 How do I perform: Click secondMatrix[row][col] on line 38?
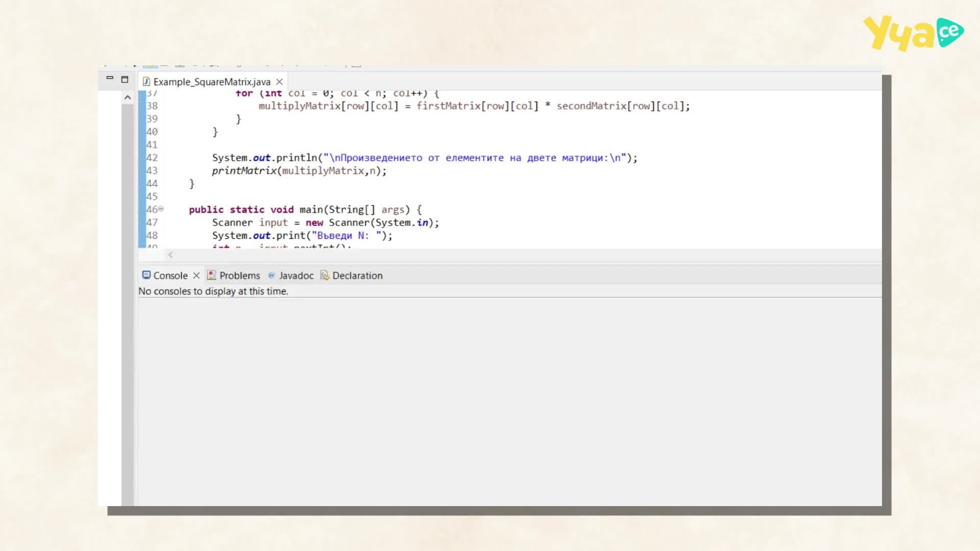pos(620,106)
